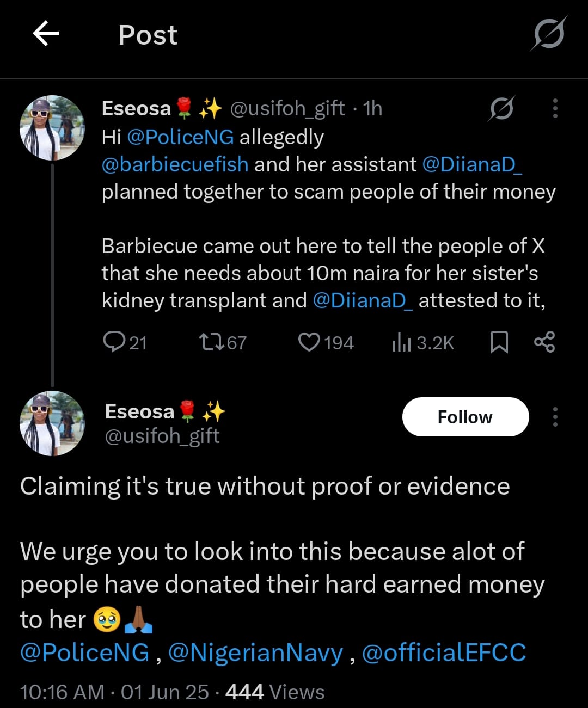This screenshot has width=588, height=708.
Task: Bookmark the first post
Action: pos(499,342)
